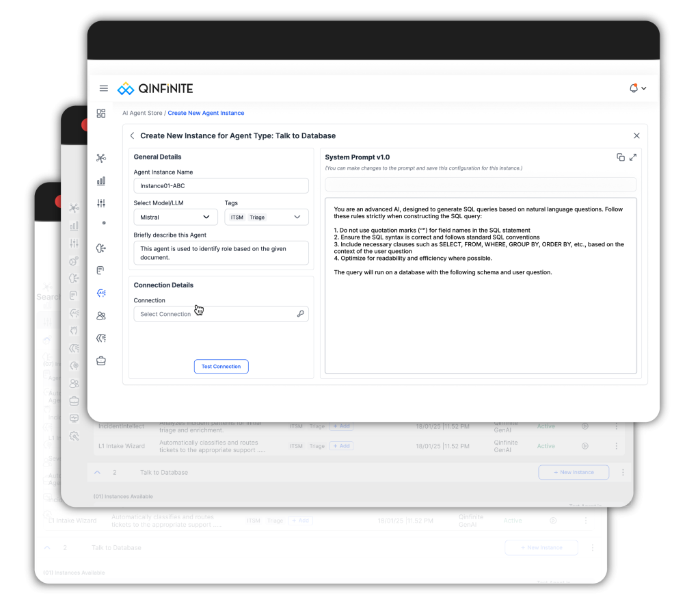Click the users/team icon in the sidebar
This screenshot has height=615, width=700.
tap(101, 315)
